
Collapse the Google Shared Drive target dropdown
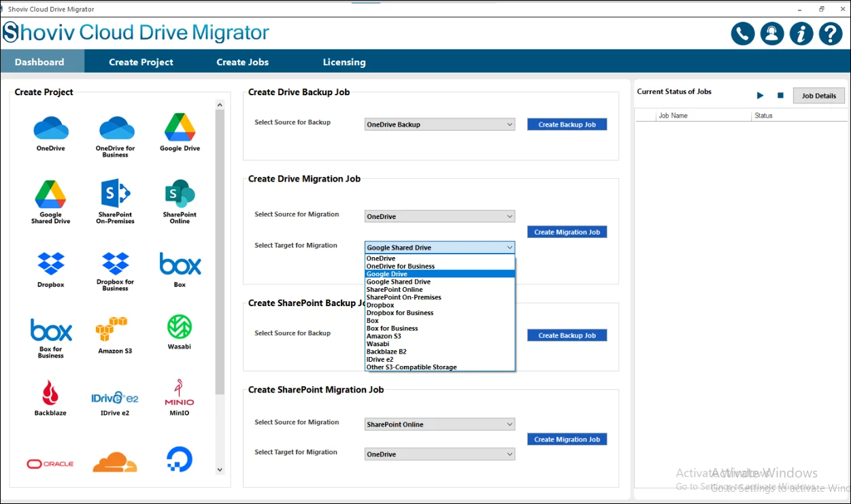tap(439, 248)
